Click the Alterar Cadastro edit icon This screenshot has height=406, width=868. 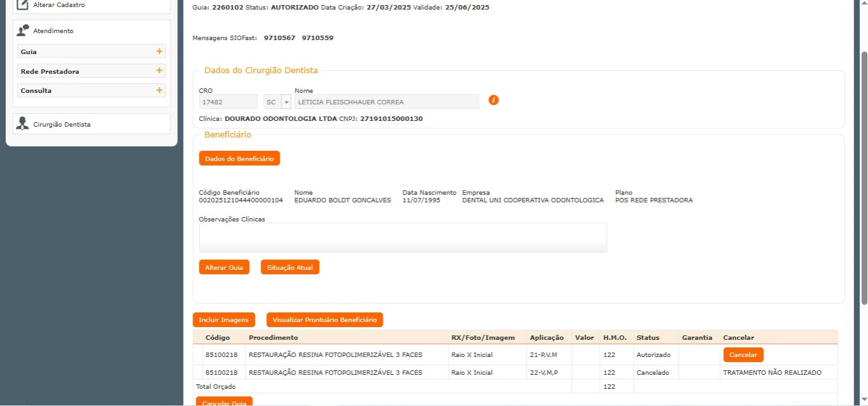[x=22, y=5]
